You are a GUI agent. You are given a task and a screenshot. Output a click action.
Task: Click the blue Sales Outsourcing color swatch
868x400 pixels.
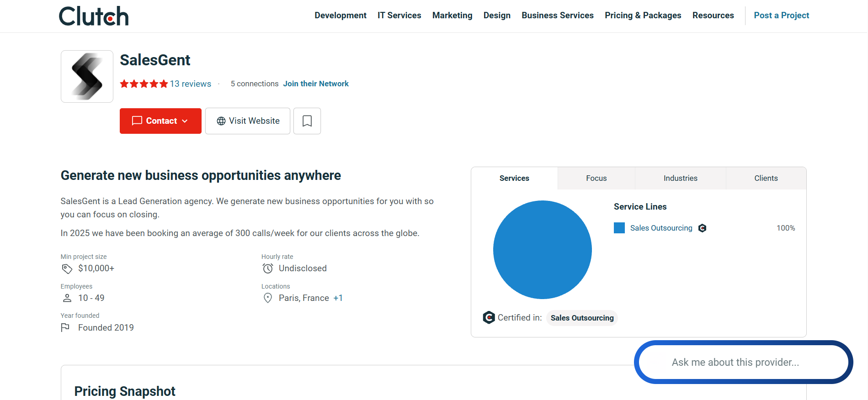pyautogui.click(x=619, y=228)
